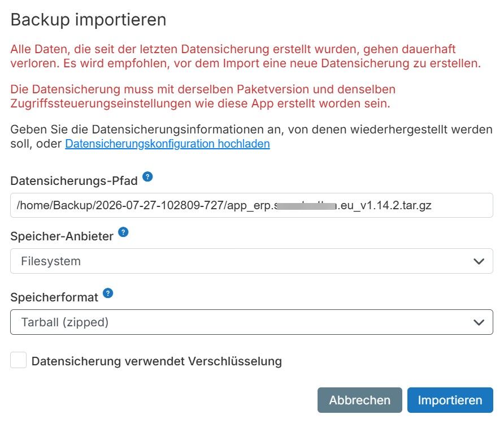Start restore with the Importieren button
504x423 pixels.
(x=450, y=400)
